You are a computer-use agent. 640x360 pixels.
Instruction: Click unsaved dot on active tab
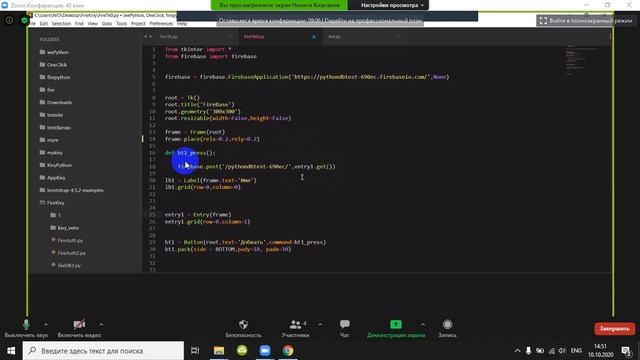pos(314,37)
